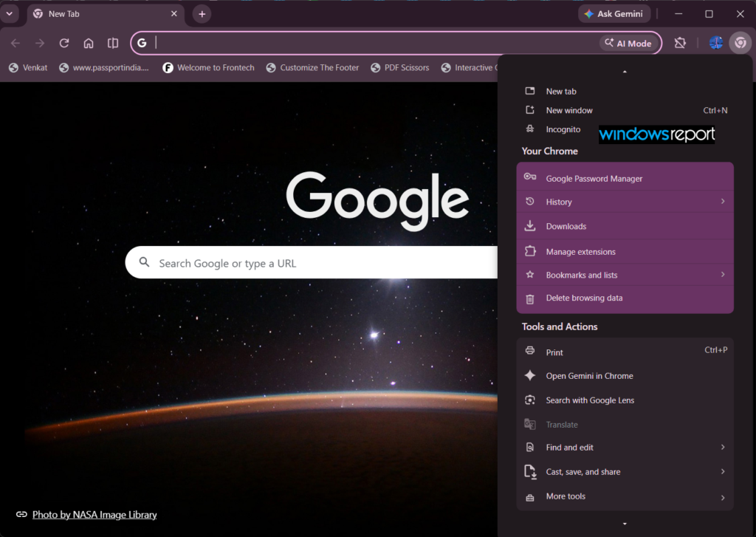756x537 pixels.
Task: Select Delete browsing data
Action: coord(625,298)
